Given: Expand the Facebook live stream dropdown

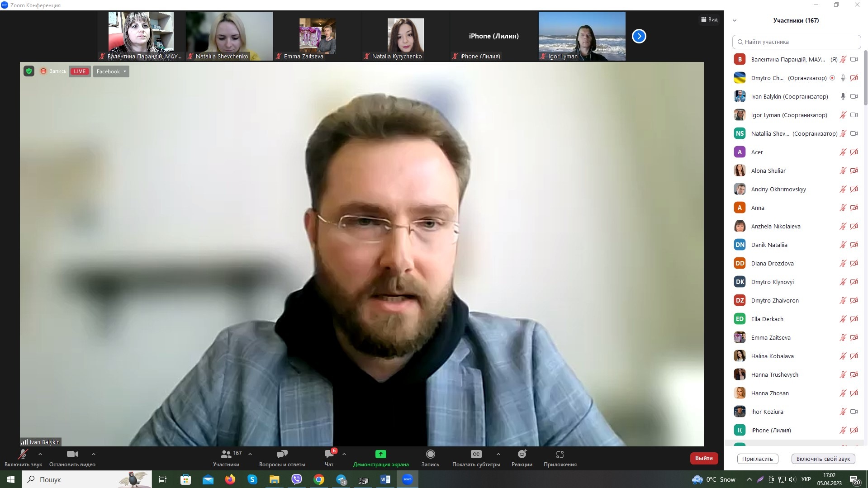Looking at the screenshot, I should (x=111, y=71).
